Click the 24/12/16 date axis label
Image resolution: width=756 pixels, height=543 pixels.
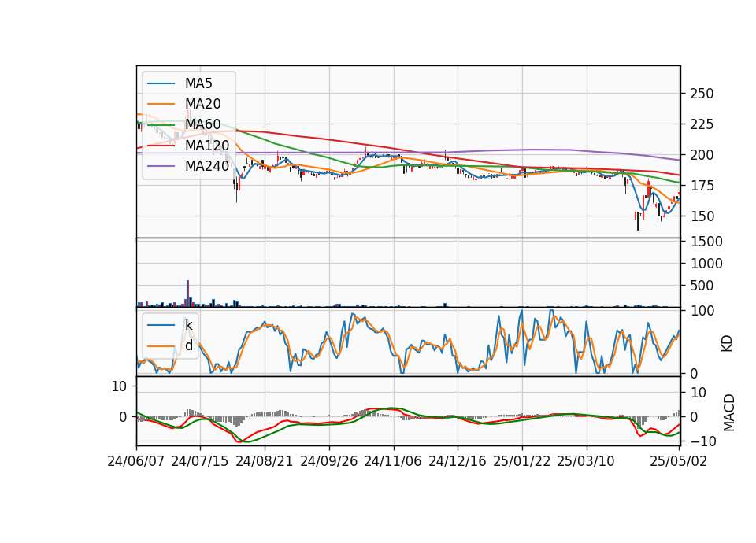coord(457,461)
